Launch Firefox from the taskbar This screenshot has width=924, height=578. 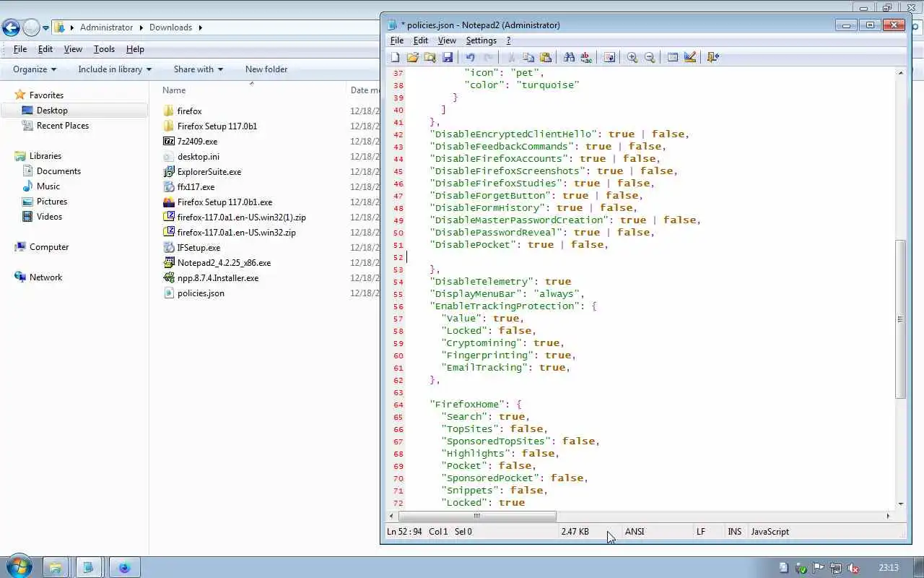[x=123, y=568]
